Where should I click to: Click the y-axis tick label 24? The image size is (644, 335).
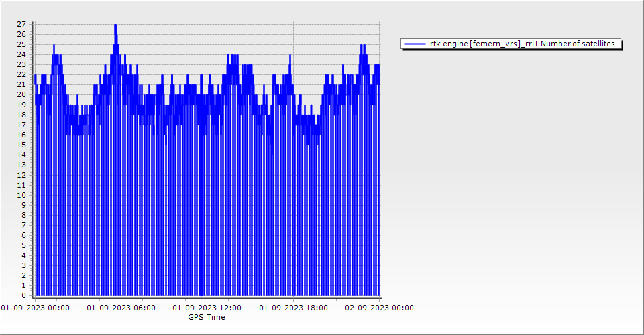click(x=21, y=54)
